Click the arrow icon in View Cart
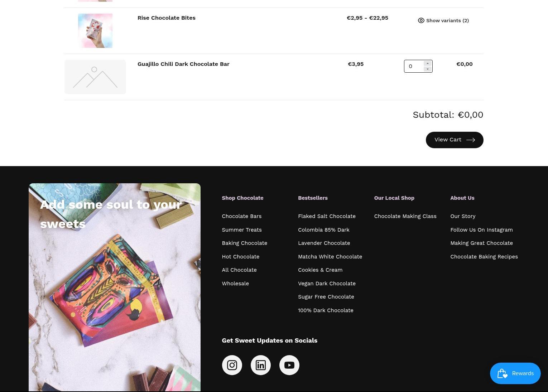Image resolution: width=548 pixels, height=392 pixels. (471, 140)
